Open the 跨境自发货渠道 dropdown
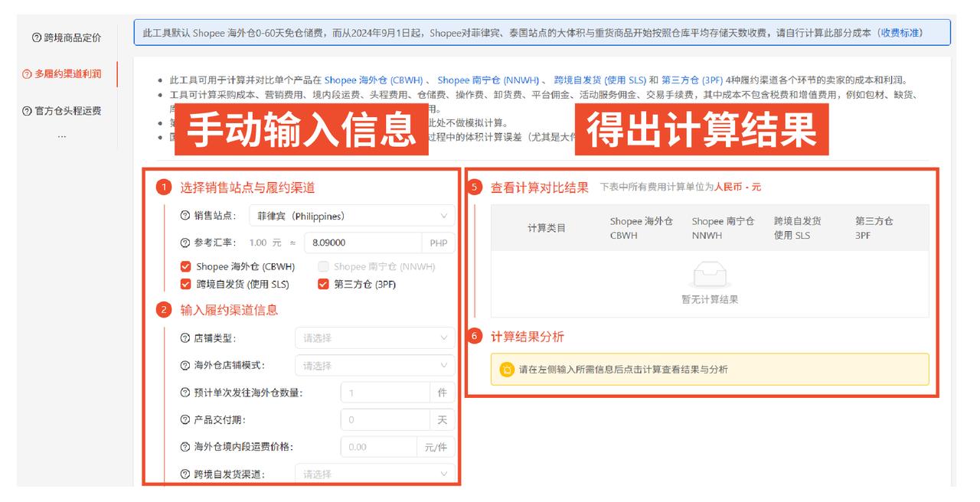Viewport: 980px width, 502px height. click(375, 474)
